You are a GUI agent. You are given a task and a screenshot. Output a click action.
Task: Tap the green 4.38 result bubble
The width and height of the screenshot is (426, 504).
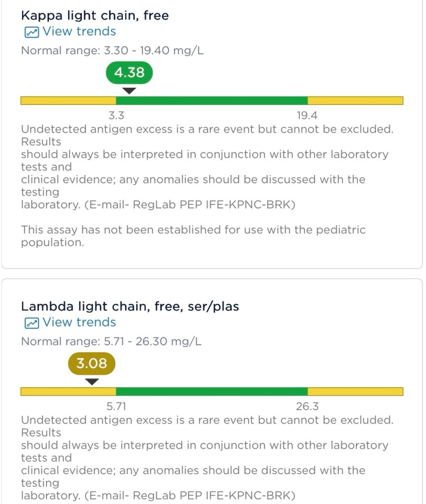coord(129,73)
